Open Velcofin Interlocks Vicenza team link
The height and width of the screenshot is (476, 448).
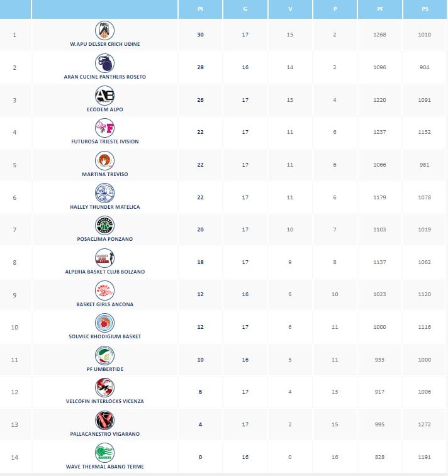pyautogui.click(x=105, y=401)
